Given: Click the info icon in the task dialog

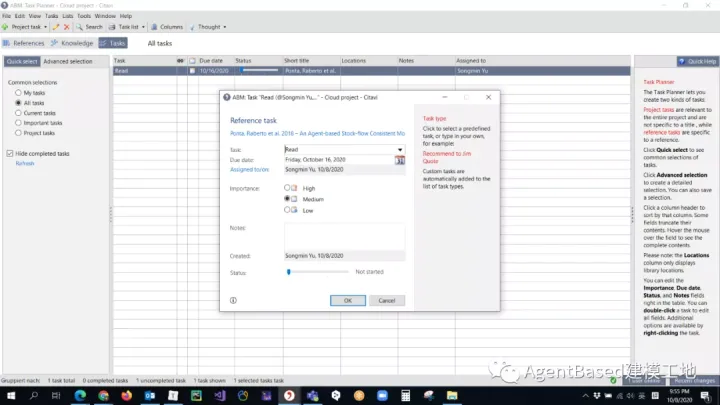Looking at the screenshot, I should (233, 300).
